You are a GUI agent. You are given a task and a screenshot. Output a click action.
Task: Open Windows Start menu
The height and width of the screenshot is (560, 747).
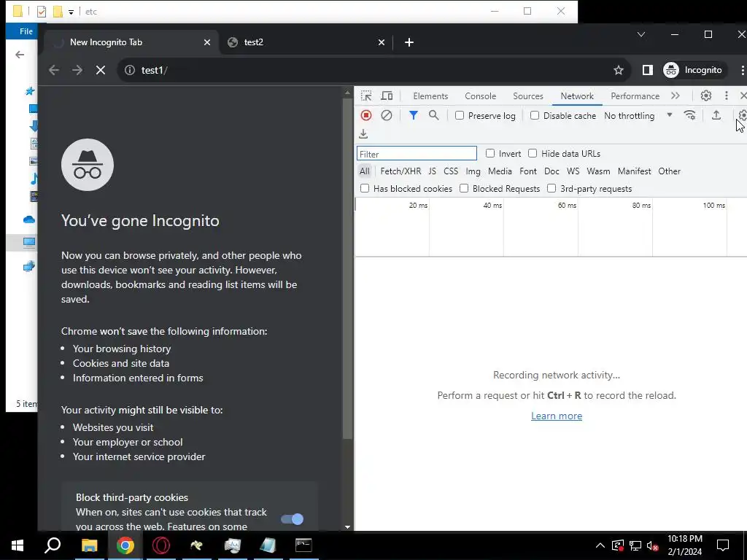(x=18, y=545)
